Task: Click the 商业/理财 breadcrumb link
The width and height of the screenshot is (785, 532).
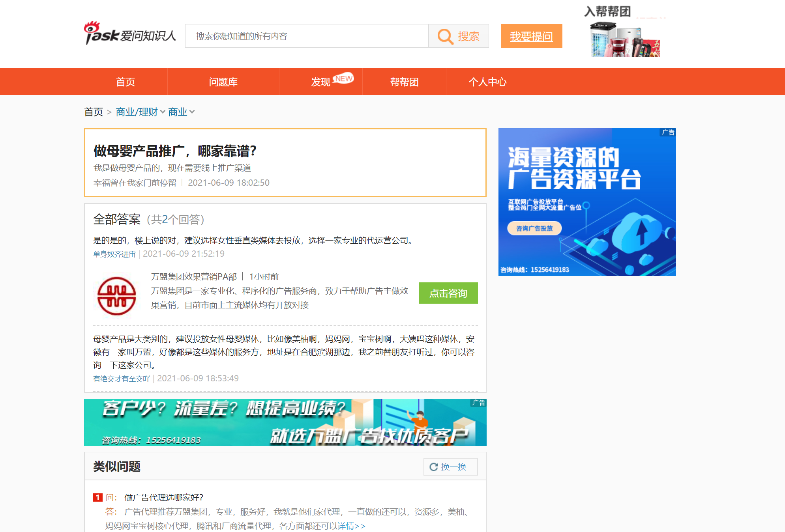Action: point(137,112)
